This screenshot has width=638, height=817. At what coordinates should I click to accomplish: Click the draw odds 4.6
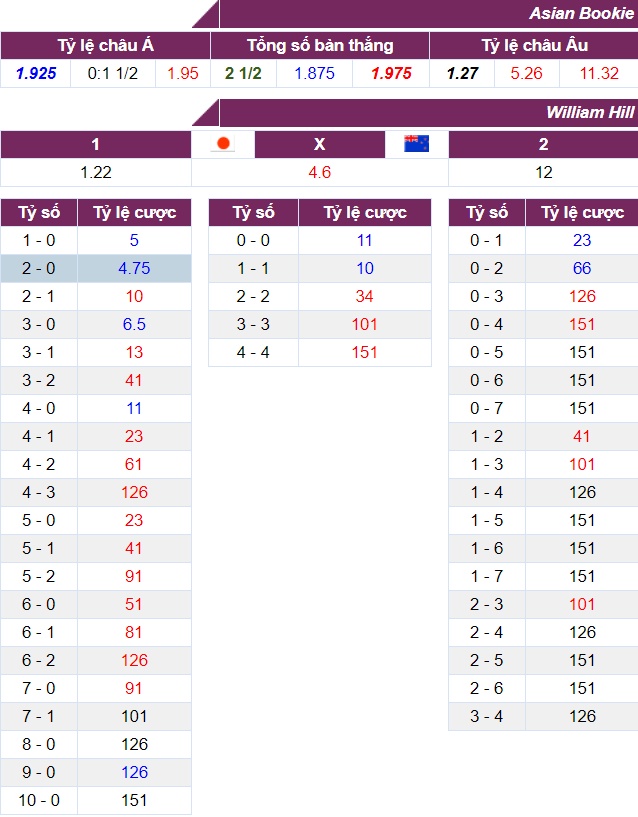tap(320, 172)
